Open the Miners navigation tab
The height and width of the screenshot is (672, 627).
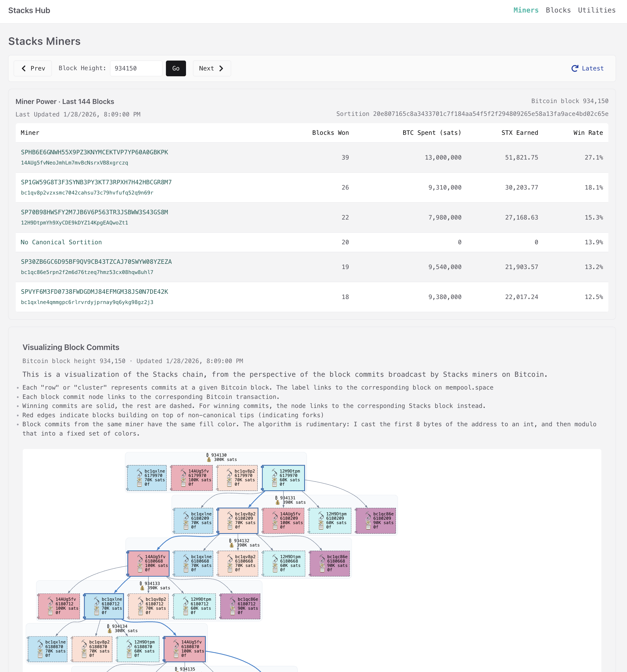pyautogui.click(x=526, y=10)
